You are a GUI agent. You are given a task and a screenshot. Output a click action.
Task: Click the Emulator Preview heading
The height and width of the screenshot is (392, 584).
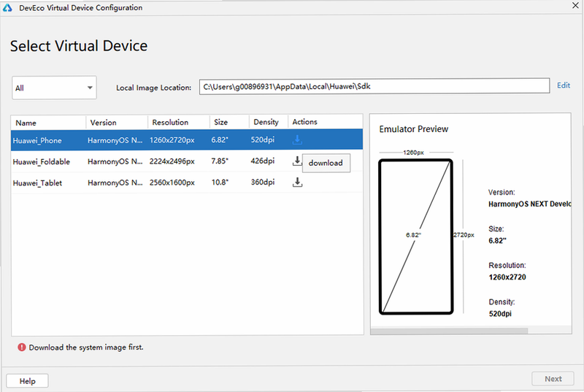point(413,129)
